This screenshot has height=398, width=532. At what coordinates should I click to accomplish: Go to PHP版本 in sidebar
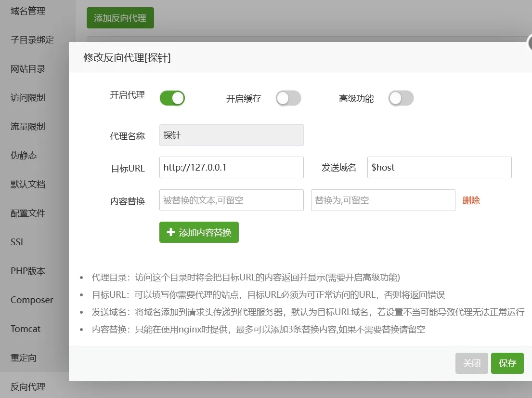tap(28, 271)
